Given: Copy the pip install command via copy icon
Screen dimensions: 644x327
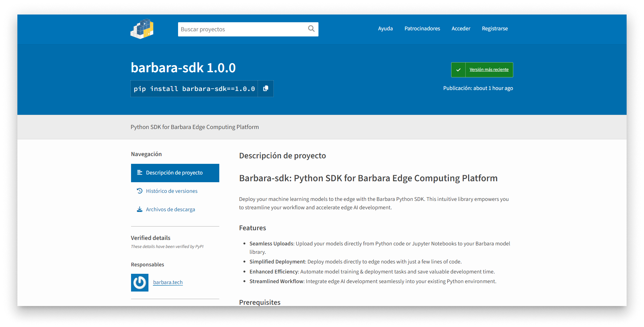Looking at the screenshot, I should [x=266, y=88].
